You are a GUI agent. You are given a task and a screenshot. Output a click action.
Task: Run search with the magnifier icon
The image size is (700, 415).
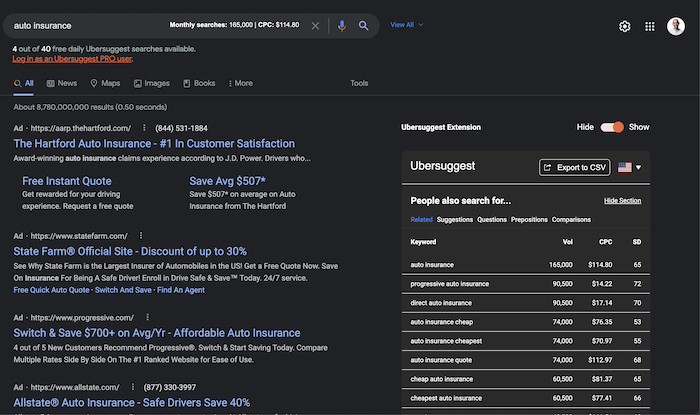pyautogui.click(x=363, y=26)
